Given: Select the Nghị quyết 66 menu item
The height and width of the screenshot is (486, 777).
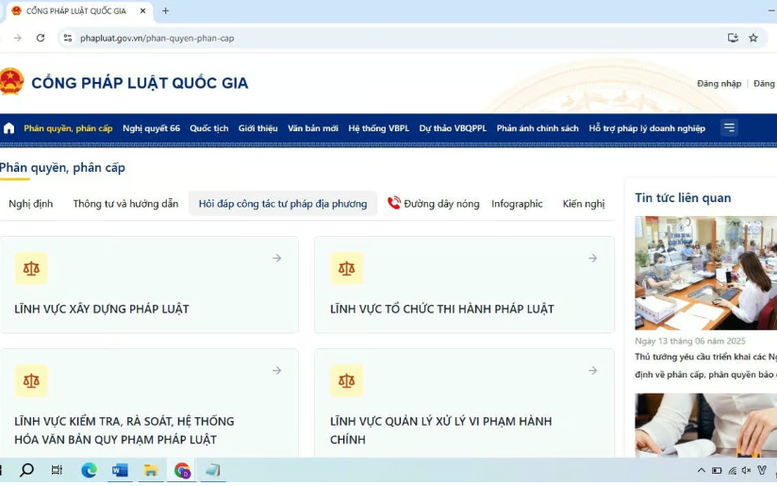Looking at the screenshot, I should [151, 128].
